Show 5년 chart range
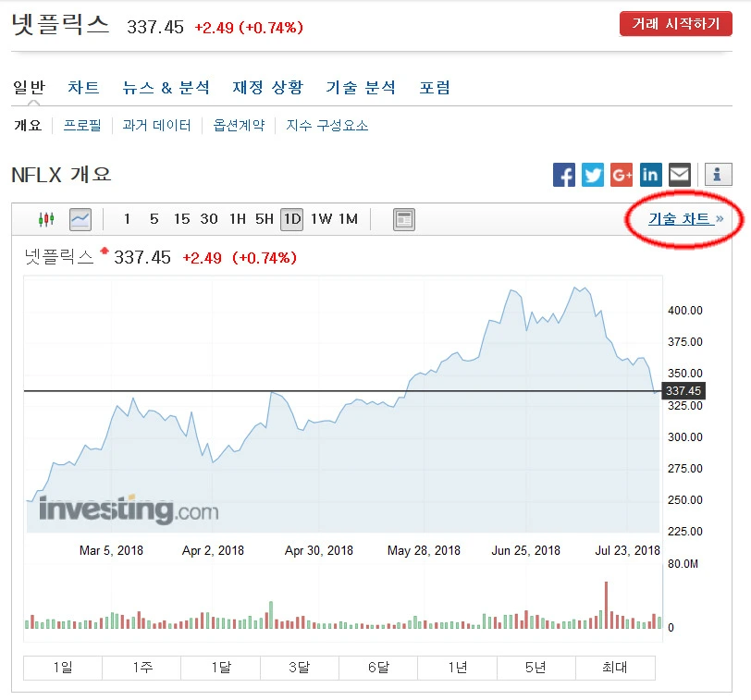751x700 pixels. [x=536, y=668]
